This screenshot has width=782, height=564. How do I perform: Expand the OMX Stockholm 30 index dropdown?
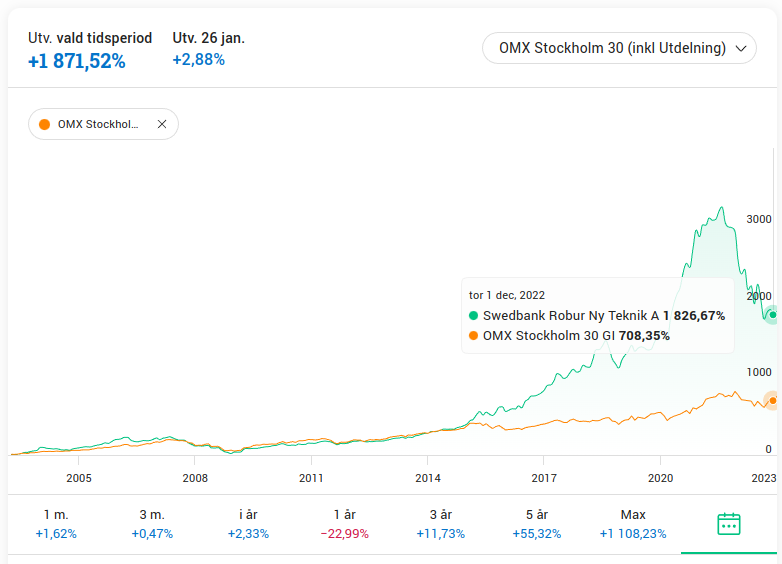coord(619,48)
